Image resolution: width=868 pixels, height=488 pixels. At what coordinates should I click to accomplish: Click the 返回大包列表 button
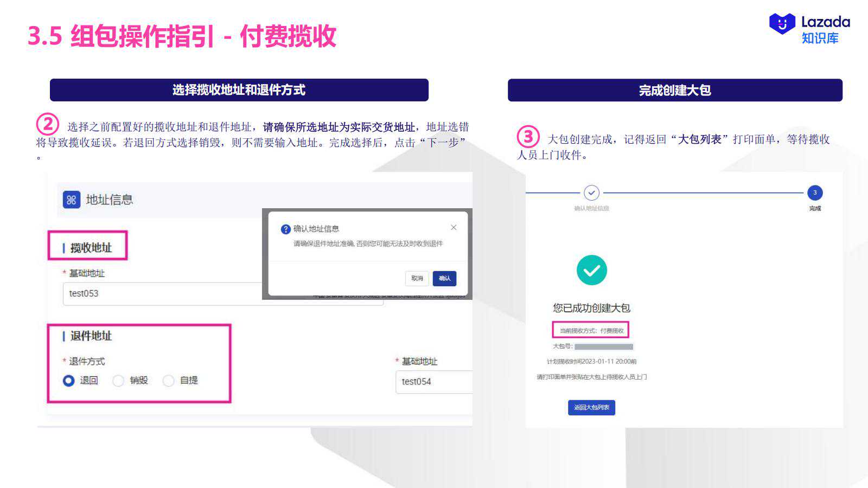coord(591,408)
